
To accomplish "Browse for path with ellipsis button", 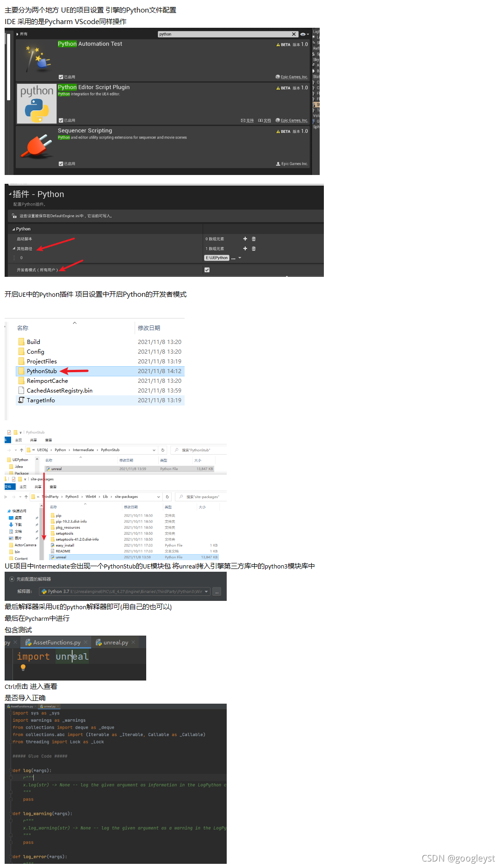I will point(233,258).
